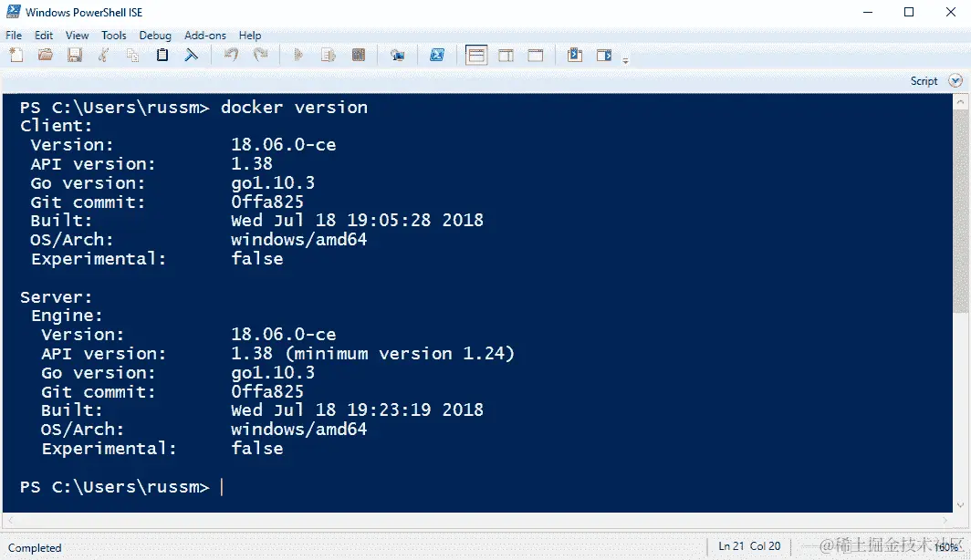Open the Help menu
The image size is (971, 560).
coord(250,36)
